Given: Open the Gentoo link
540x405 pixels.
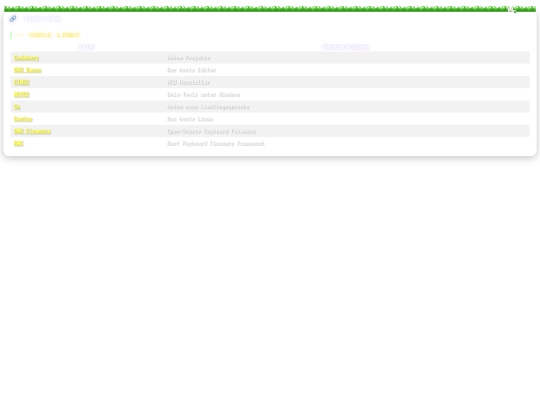Looking at the screenshot, I should [x=23, y=119].
